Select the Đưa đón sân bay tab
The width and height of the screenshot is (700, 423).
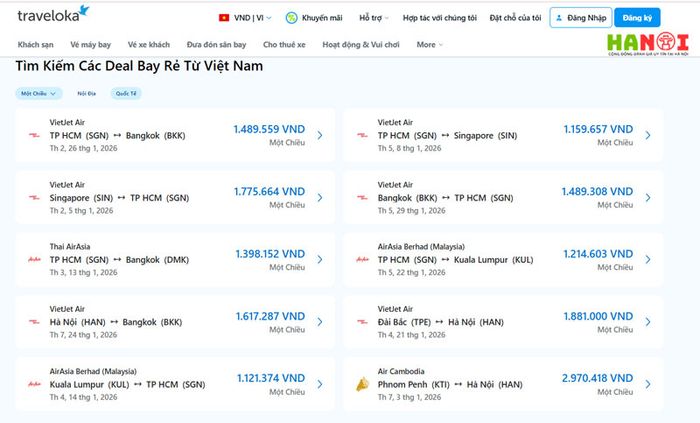pyautogui.click(x=217, y=45)
